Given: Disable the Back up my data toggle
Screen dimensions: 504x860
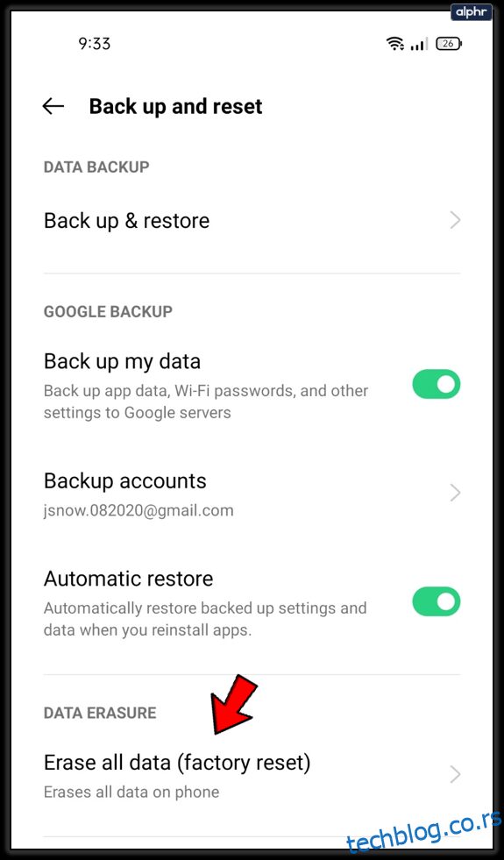Looking at the screenshot, I should pyautogui.click(x=437, y=385).
